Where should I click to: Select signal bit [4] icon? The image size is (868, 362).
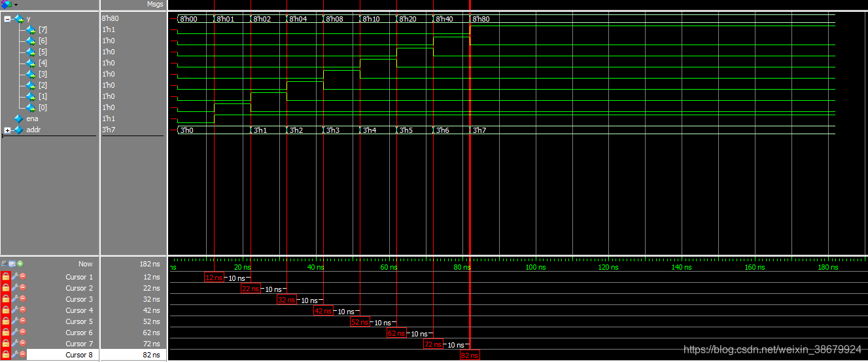pos(31,63)
